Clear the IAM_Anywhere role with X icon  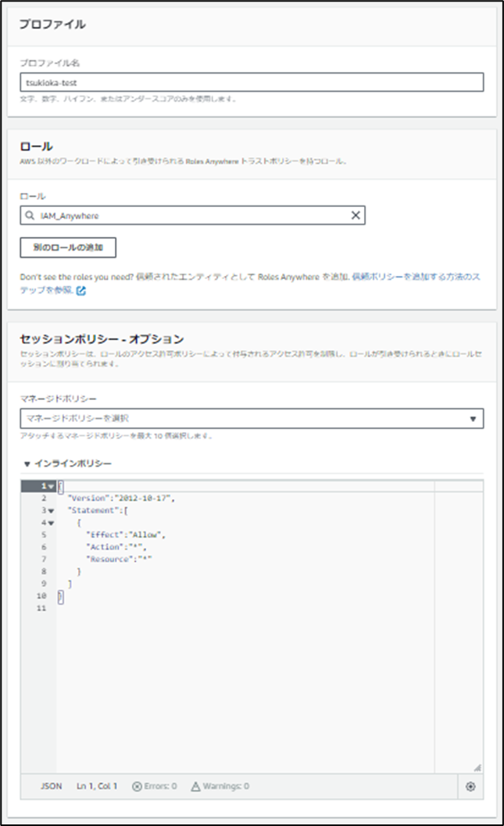(356, 215)
